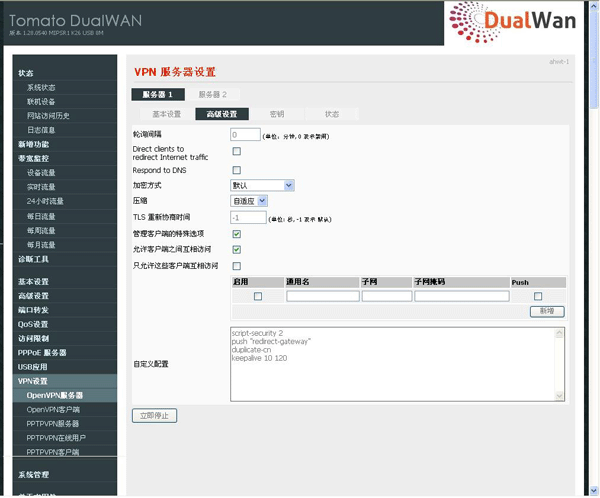Screen dimensions: 600x498
Task: Open the 密钥 sub-tab
Action: pos(277,114)
